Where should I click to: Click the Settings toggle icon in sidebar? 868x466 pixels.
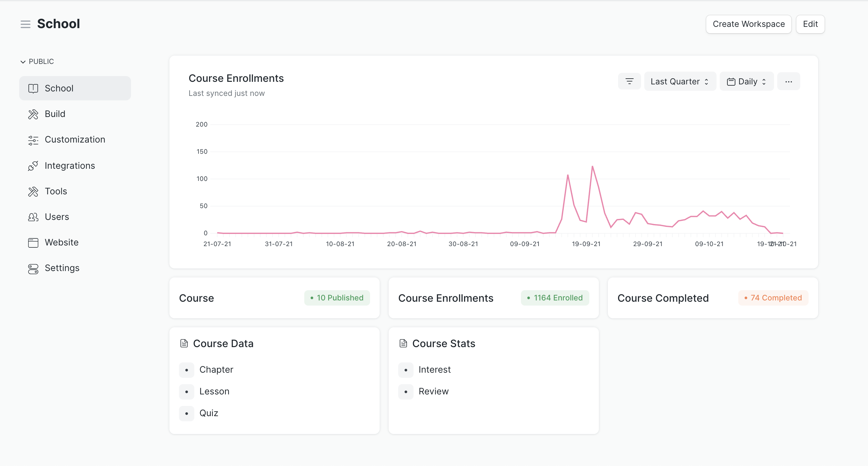[x=33, y=268]
